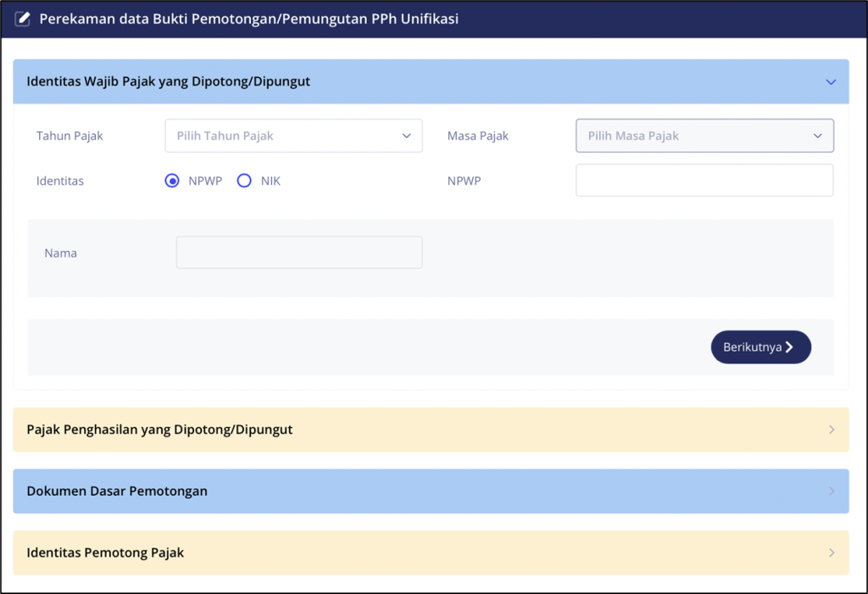Open the Pilih Tahun Pajak dropdown
Screen dimensions: 868x594
[x=293, y=136]
